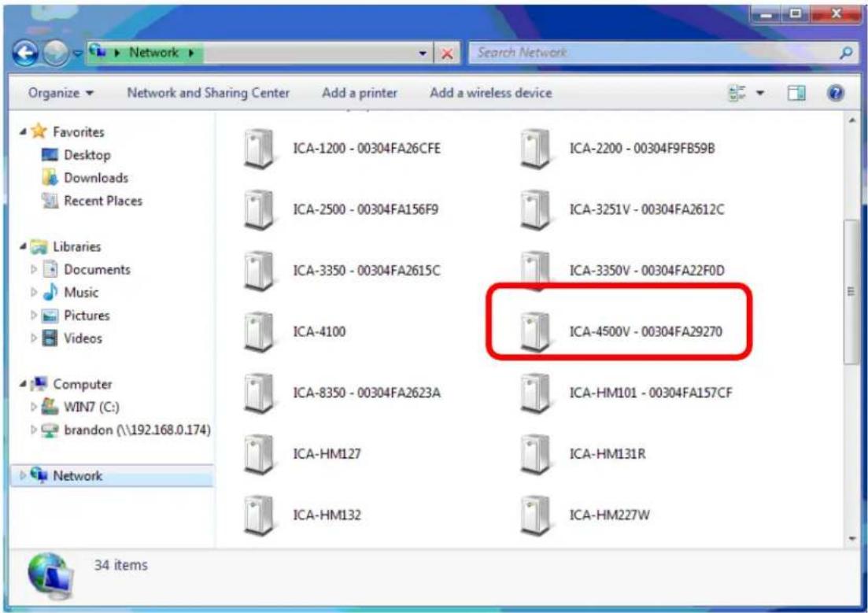Expand the Network tree node
The width and height of the screenshot is (868, 613).
coord(23,475)
